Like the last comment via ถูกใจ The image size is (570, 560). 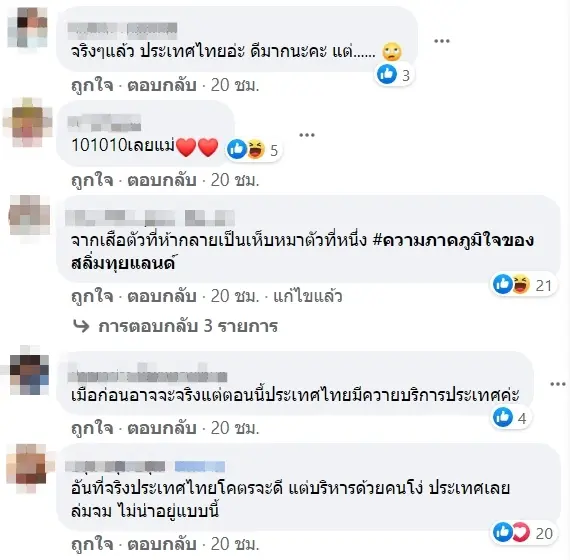92,544
